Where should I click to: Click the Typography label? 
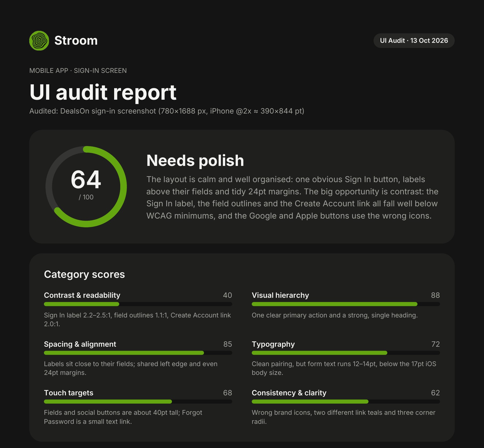pyautogui.click(x=273, y=344)
